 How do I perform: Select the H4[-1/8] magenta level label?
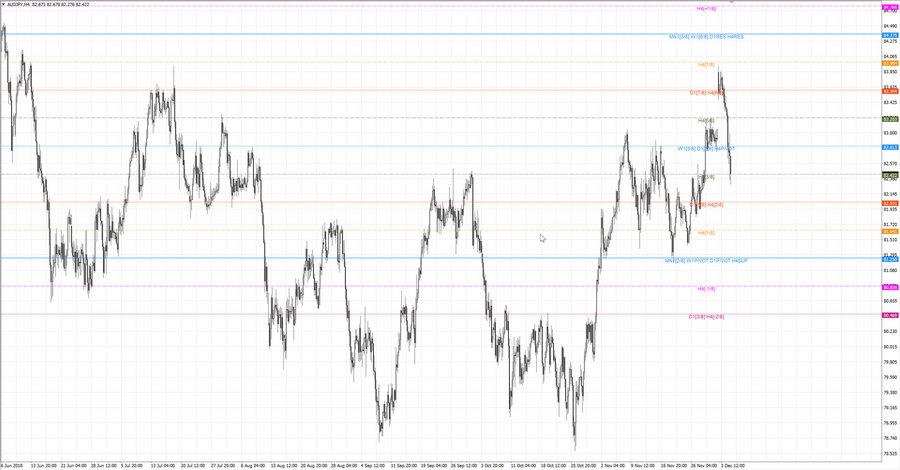(x=707, y=289)
